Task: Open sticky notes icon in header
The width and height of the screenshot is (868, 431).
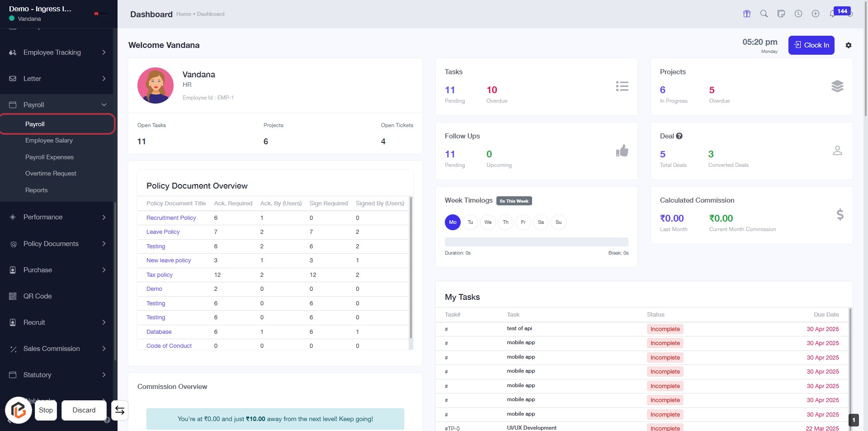Action: tap(781, 14)
